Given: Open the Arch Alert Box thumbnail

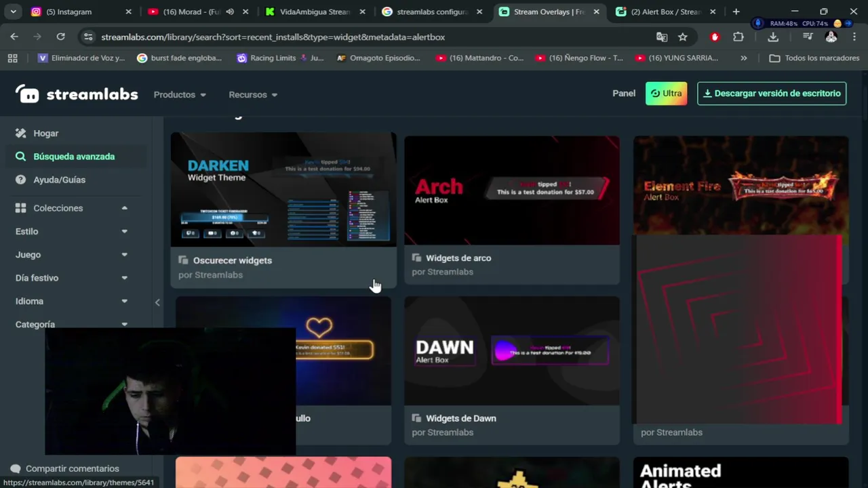Looking at the screenshot, I should tap(512, 190).
